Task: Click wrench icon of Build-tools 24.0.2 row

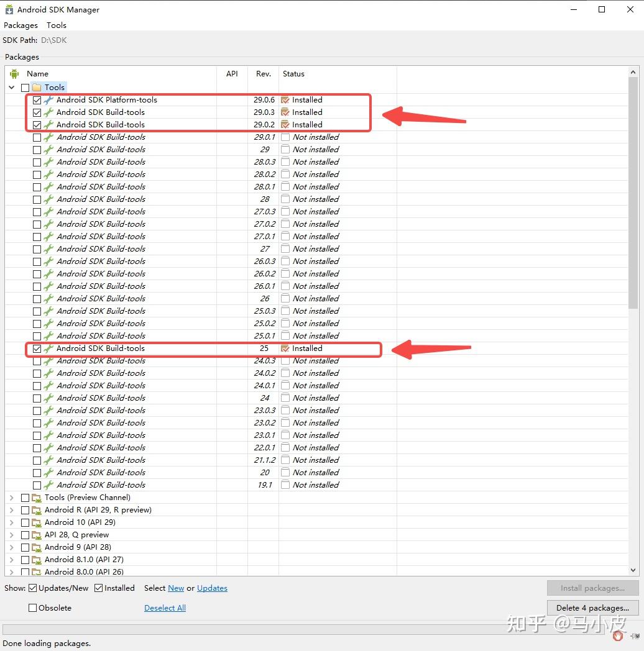Action: coord(48,373)
